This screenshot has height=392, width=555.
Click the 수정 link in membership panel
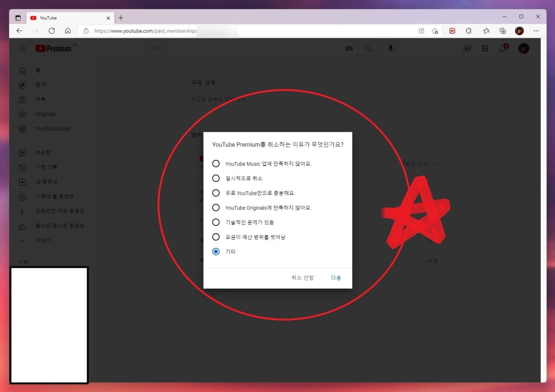pos(432,260)
